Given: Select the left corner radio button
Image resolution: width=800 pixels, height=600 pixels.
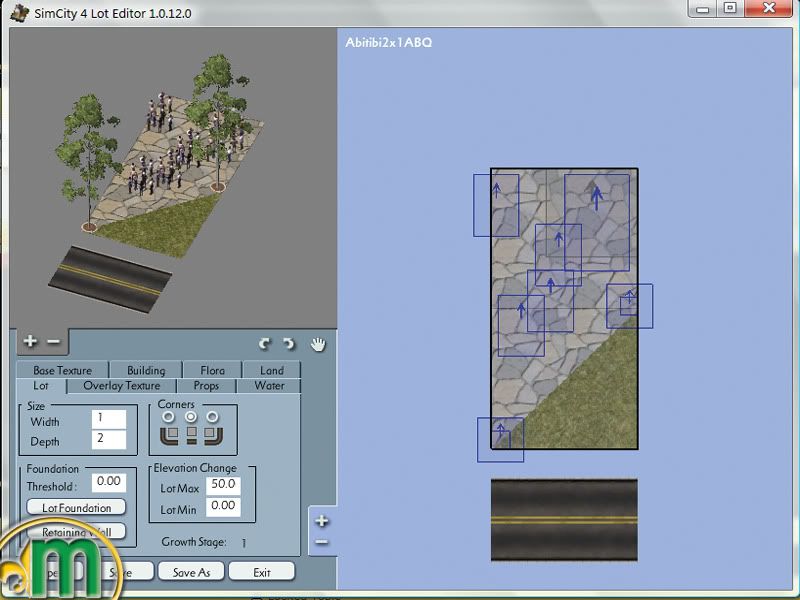Looking at the screenshot, I should pos(168,417).
